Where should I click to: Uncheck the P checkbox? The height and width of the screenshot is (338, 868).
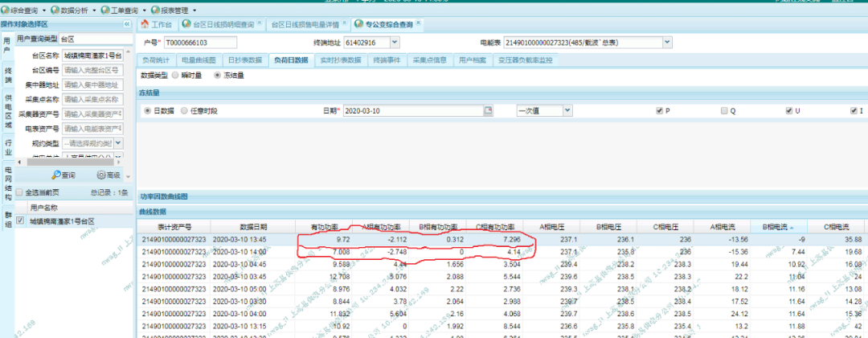pos(659,111)
